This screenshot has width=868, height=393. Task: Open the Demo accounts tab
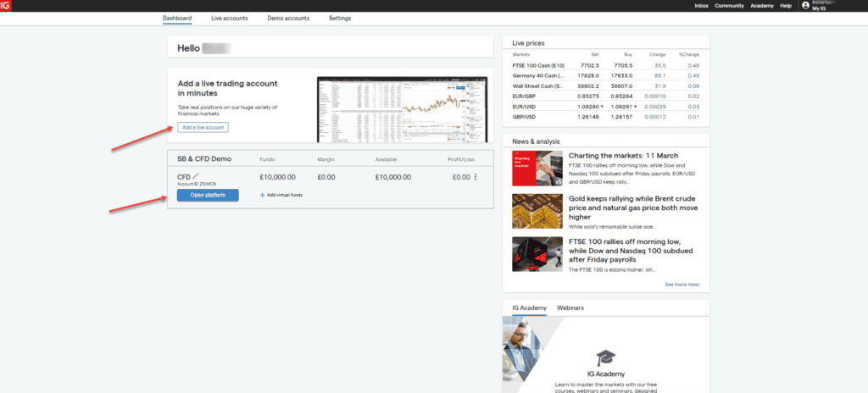[x=288, y=19]
